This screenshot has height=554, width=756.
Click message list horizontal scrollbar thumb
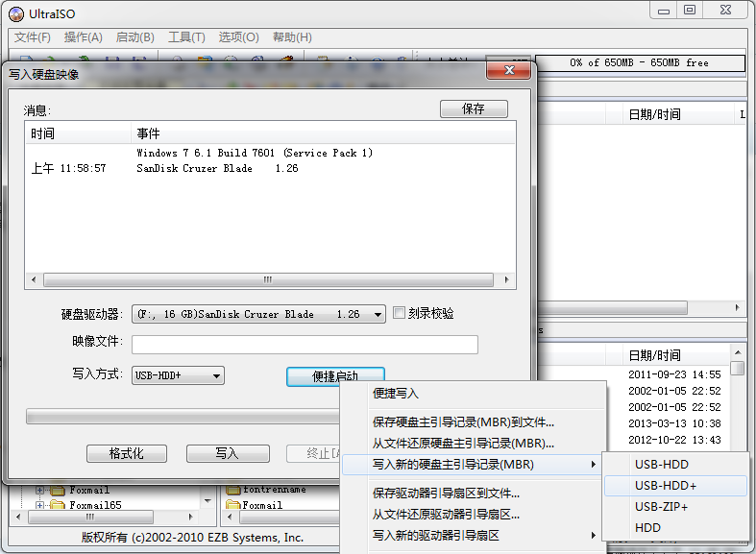(268, 279)
